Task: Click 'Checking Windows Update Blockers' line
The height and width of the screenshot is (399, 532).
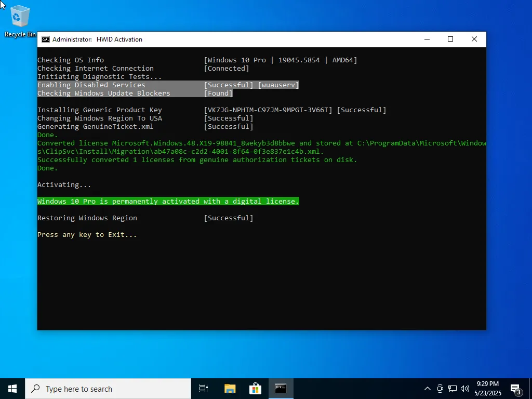Action: 104,94
